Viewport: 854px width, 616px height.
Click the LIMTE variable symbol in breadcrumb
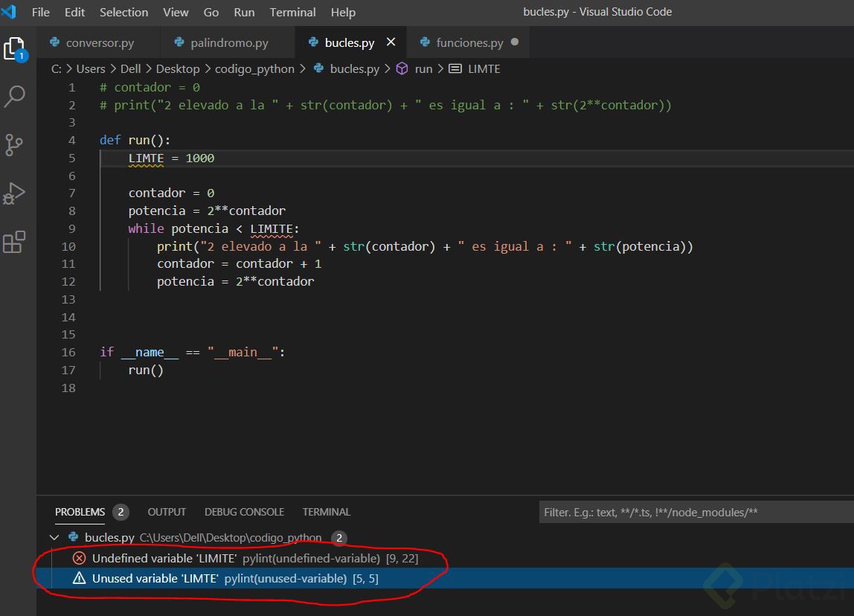pyautogui.click(x=455, y=68)
